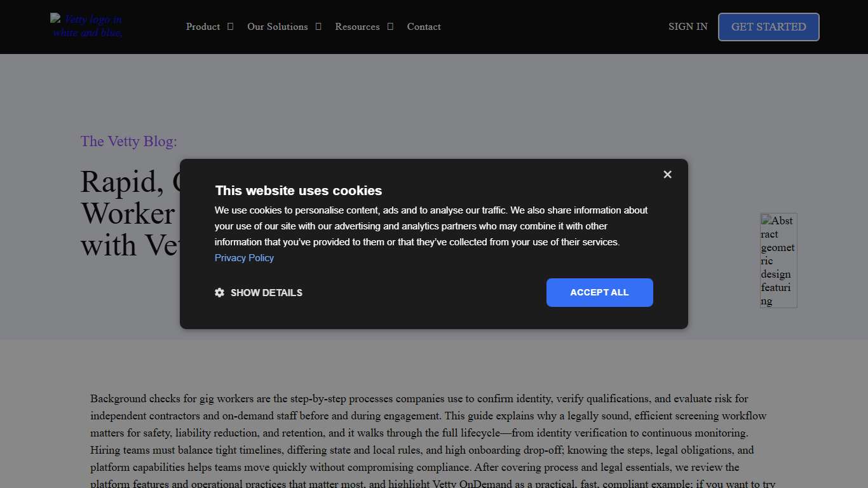Expand the Resources dropdown arrow
The height and width of the screenshot is (488, 868).
pyautogui.click(x=390, y=27)
